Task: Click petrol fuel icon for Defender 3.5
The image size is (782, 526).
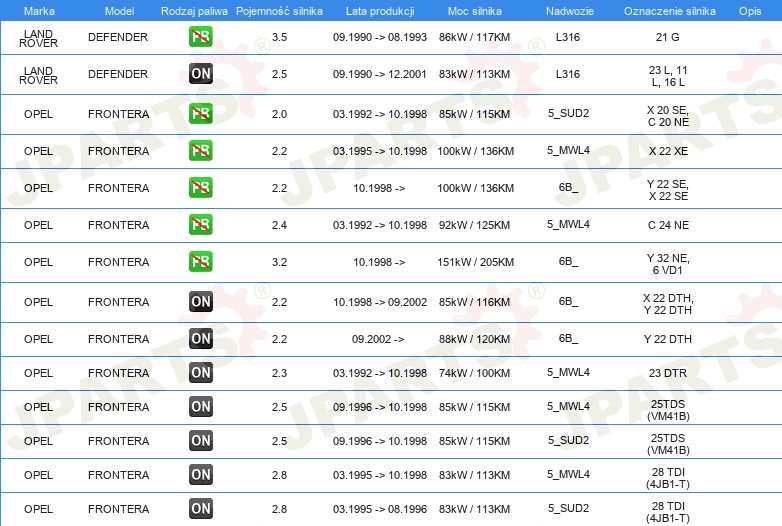Action: tap(200, 36)
